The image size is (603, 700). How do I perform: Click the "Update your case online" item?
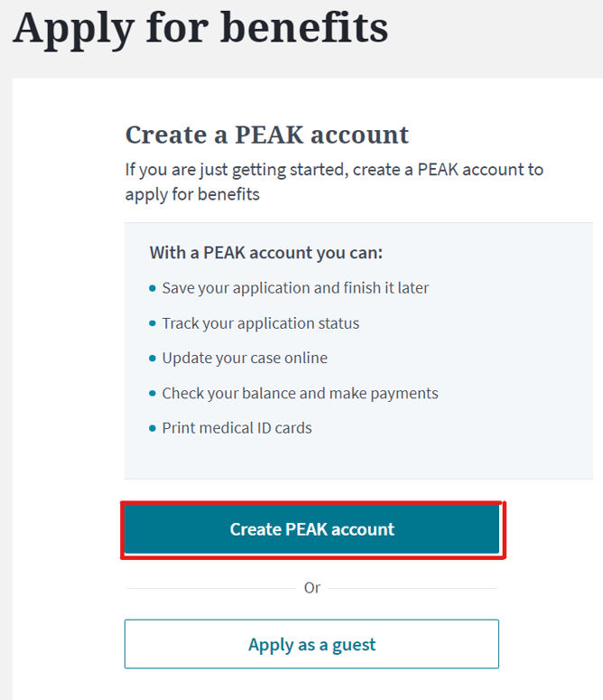pos(245,358)
